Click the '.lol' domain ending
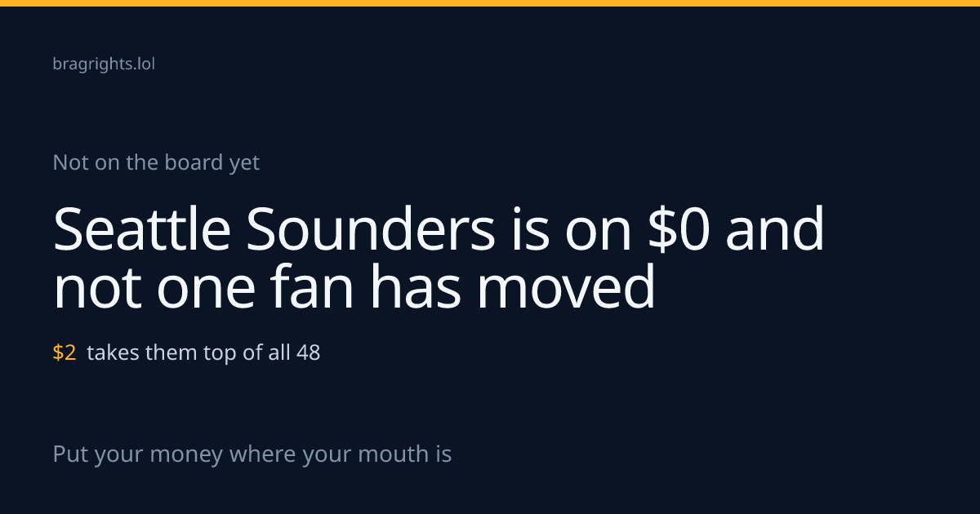 tap(144, 64)
